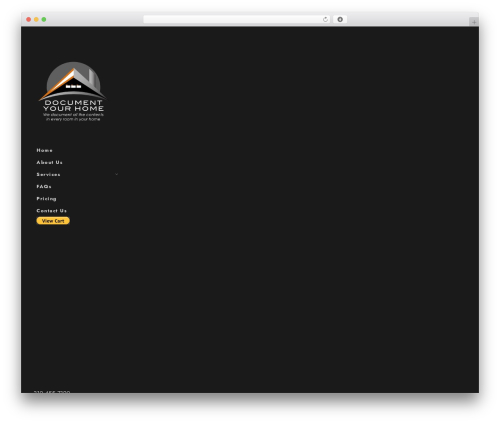Screen dimensions: 500x423
Task: Open the FAQs page
Action: [x=44, y=186]
